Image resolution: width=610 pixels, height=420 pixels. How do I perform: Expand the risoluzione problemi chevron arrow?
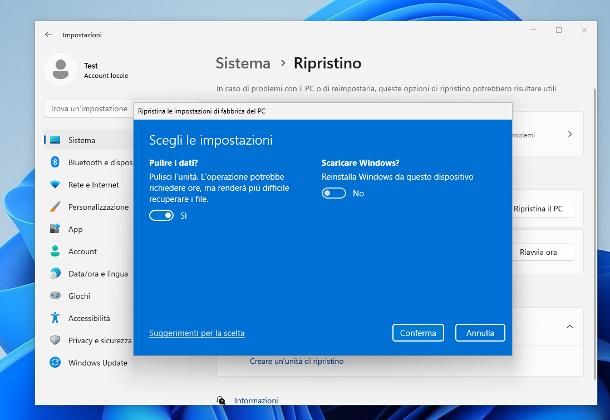[570, 134]
